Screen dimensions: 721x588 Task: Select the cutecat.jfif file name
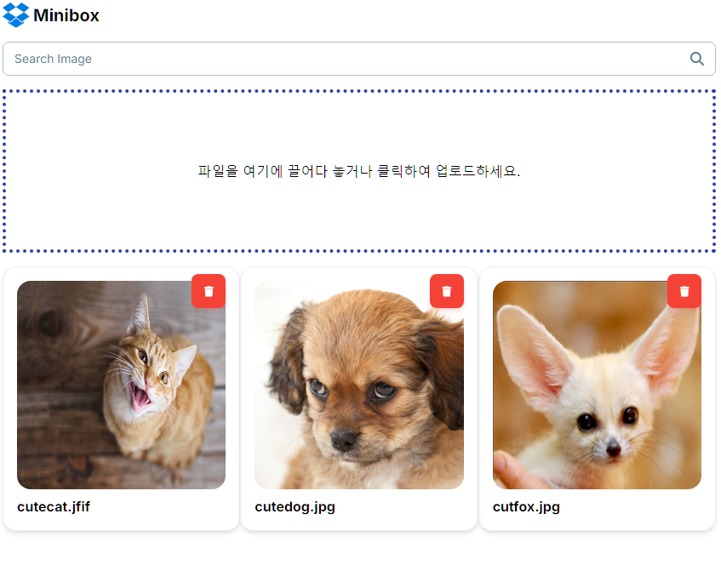[x=54, y=506]
